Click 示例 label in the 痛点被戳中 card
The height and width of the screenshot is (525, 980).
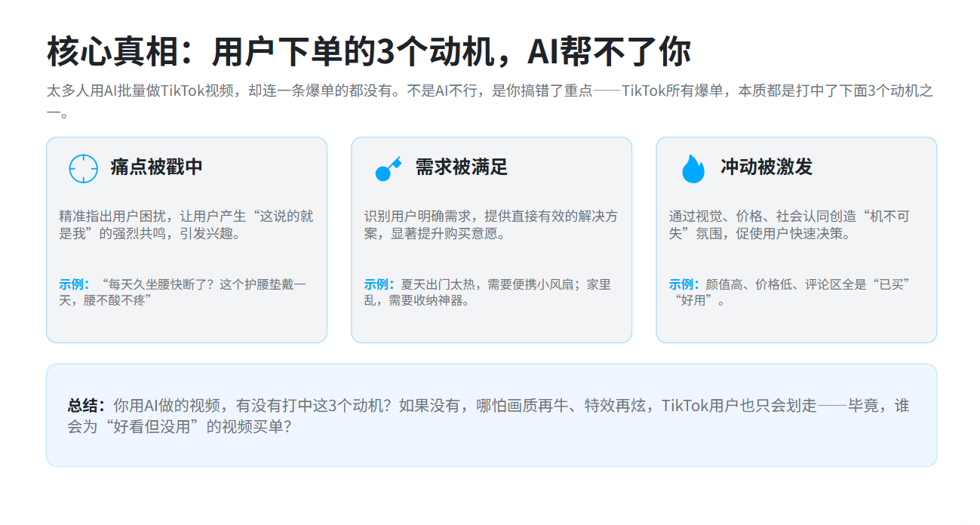click(74, 284)
